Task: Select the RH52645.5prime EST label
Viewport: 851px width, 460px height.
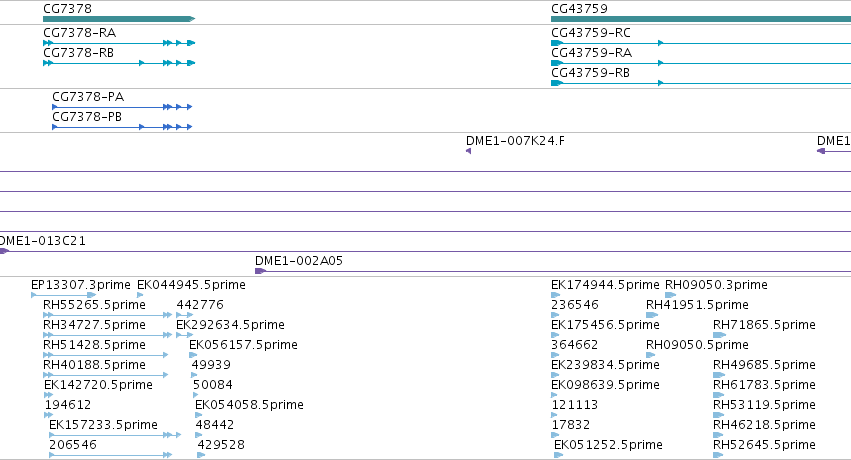Action: coord(764,445)
